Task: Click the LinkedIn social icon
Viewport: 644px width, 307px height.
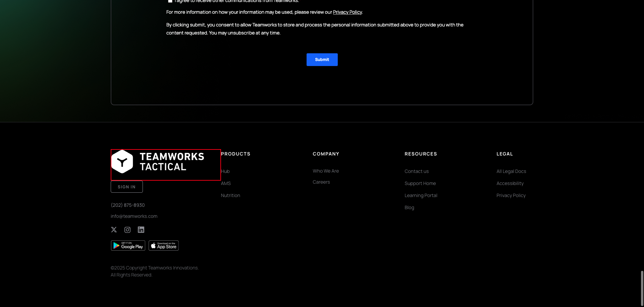Action: 141,230
